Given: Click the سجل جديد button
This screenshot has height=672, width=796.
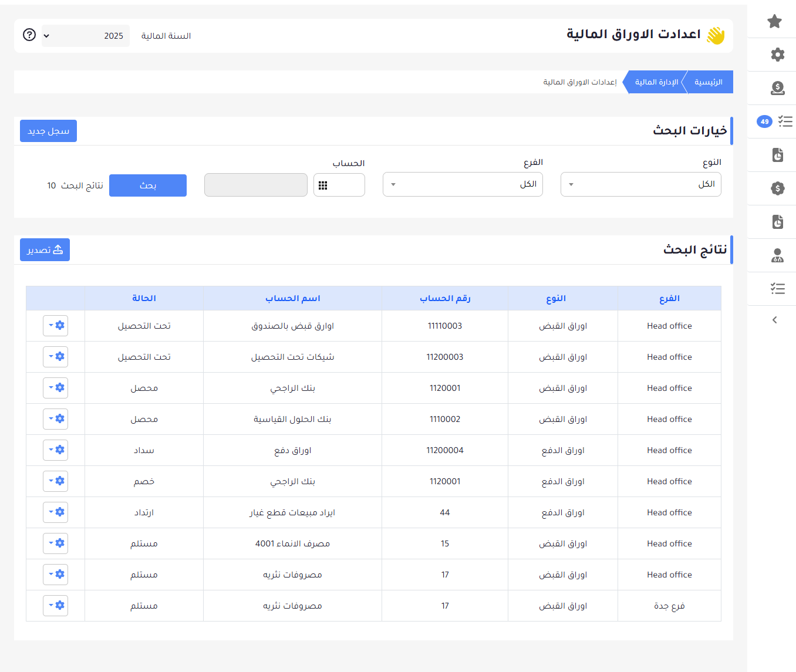Looking at the screenshot, I should (48, 131).
